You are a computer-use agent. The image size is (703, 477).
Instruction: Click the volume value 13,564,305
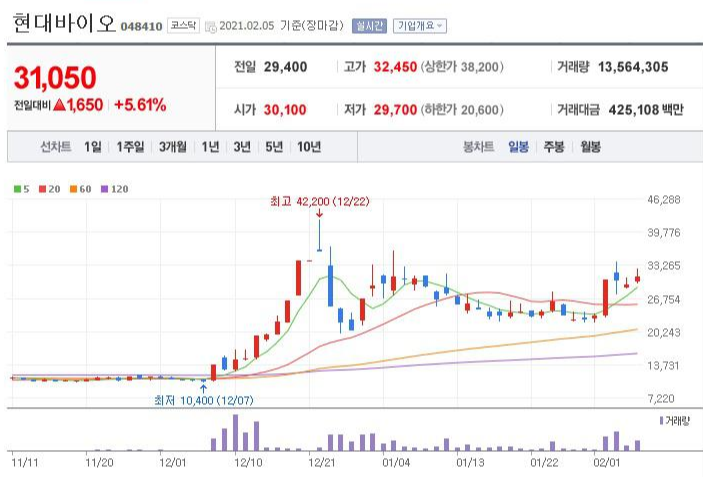(x=633, y=67)
